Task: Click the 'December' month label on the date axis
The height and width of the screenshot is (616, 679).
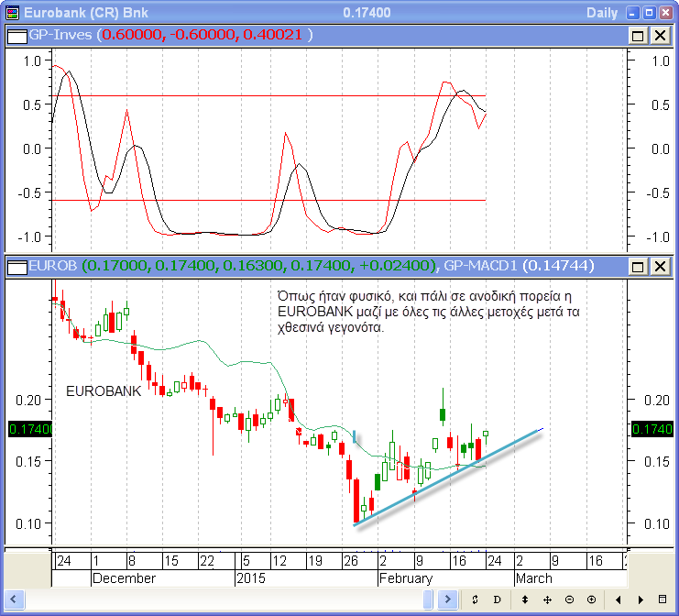Action: click(124, 578)
